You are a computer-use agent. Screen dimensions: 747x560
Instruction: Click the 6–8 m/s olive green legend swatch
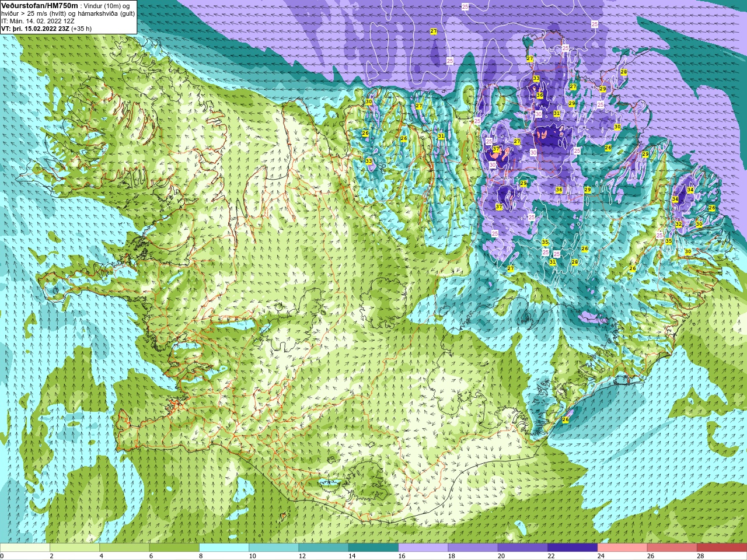click(x=174, y=548)
